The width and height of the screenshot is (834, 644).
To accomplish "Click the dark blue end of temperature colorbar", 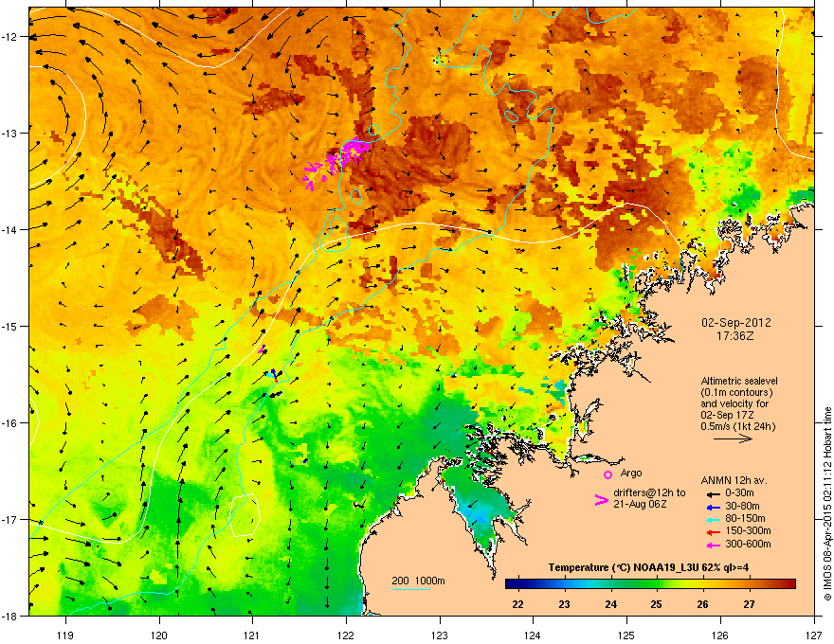I will tap(510, 584).
